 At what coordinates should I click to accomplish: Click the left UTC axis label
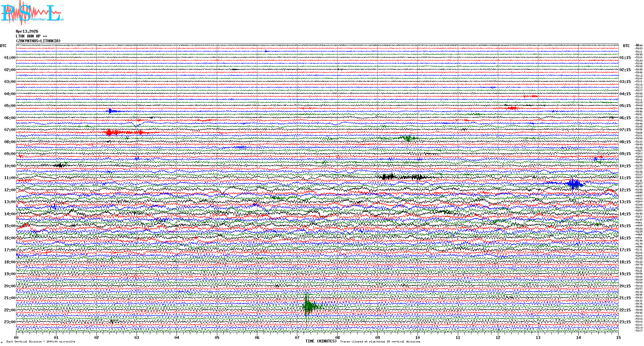[x=3, y=46]
